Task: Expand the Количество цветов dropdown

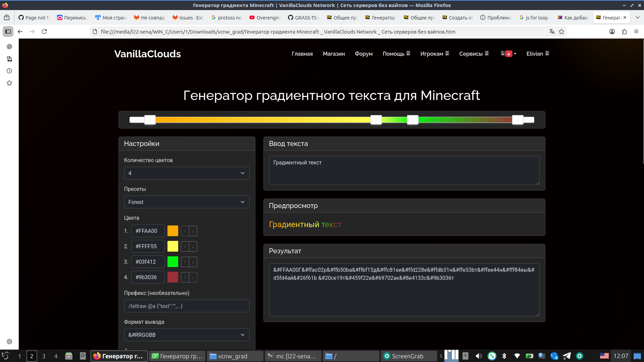Action: click(x=187, y=173)
